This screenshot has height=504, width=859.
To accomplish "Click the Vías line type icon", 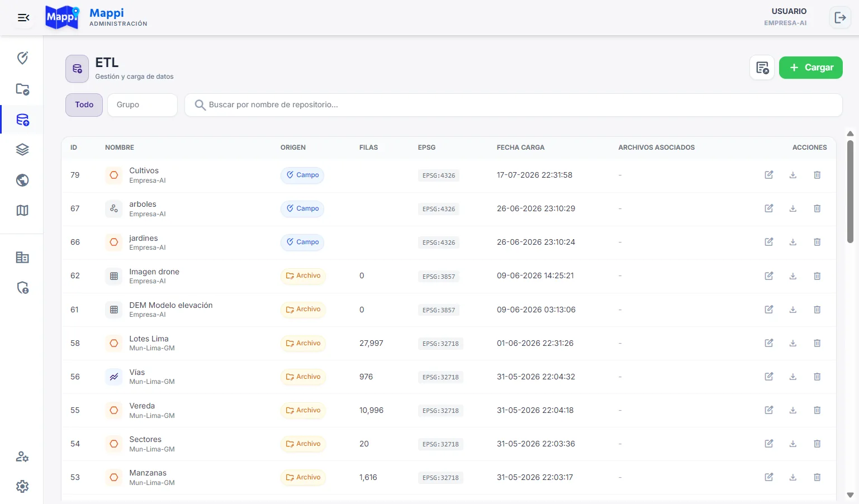I will [x=114, y=377].
